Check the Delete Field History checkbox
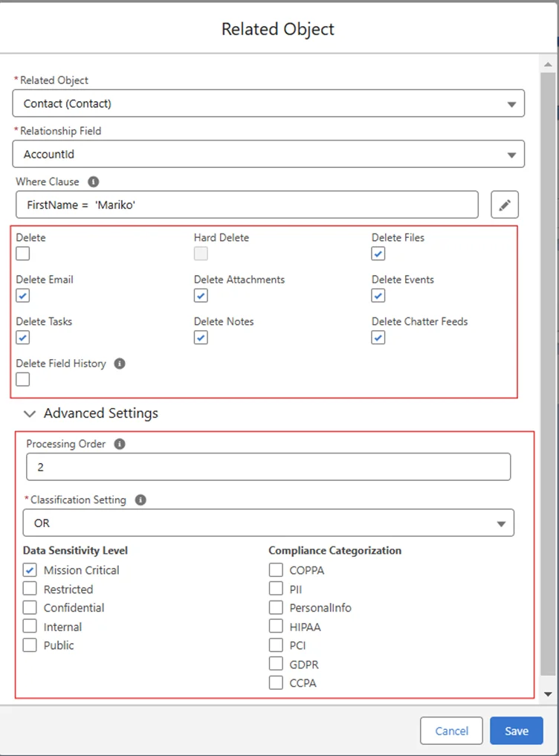 (23, 379)
